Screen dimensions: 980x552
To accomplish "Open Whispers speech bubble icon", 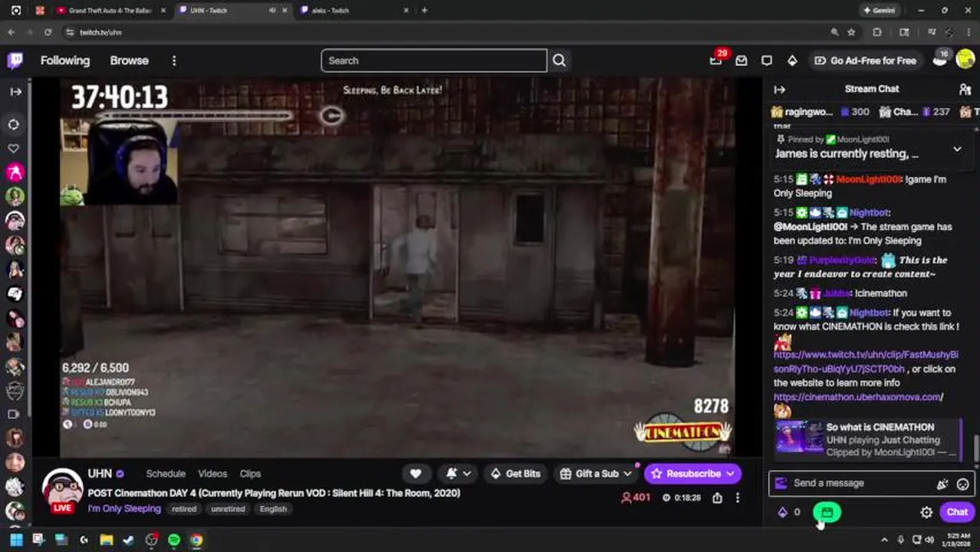I will pos(767,61).
